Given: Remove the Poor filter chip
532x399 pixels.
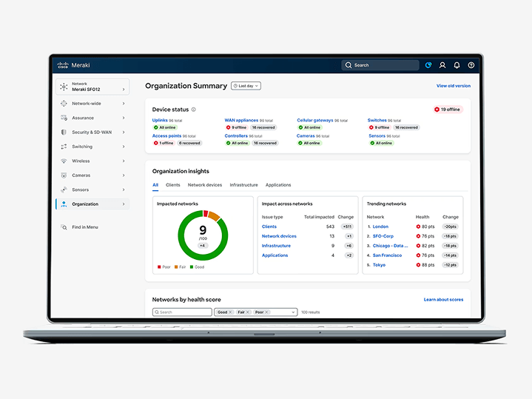Looking at the screenshot, I should [266, 312].
